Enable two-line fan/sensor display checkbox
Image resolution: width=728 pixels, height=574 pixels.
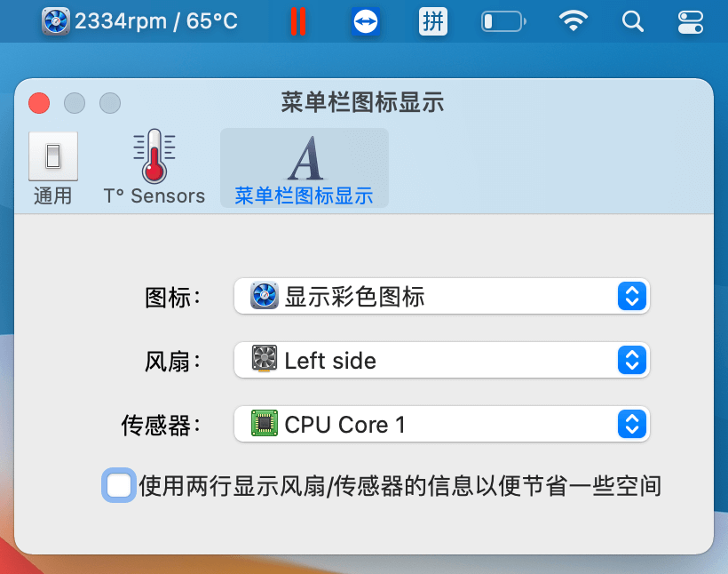pos(119,485)
